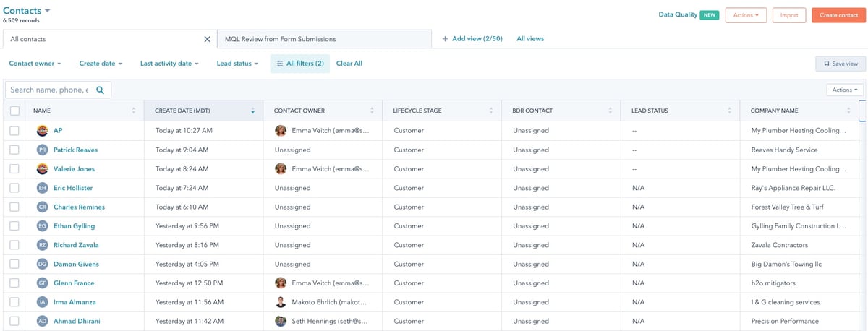Open Irma Almanza contact record
868x331 pixels.
75,302
